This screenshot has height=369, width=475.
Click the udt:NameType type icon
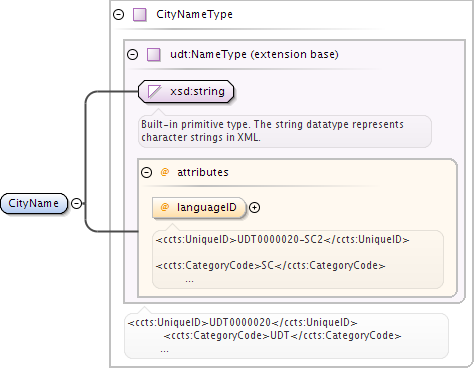[154, 54]
